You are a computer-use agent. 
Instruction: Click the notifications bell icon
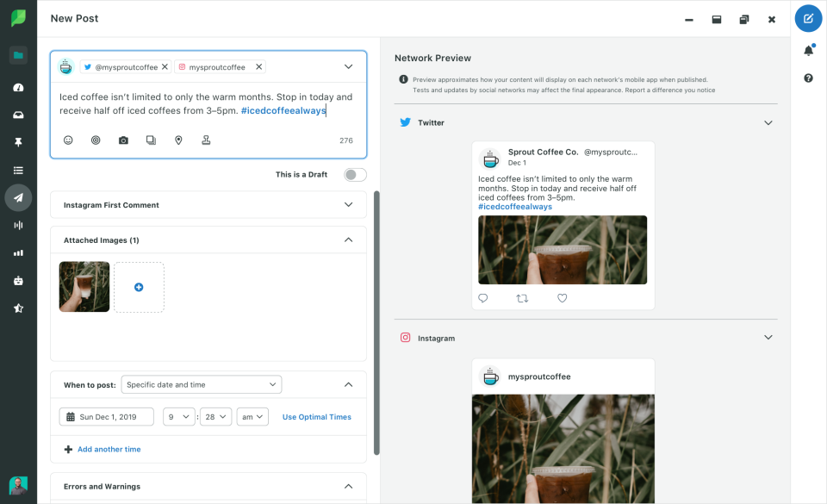coord(808,51)
